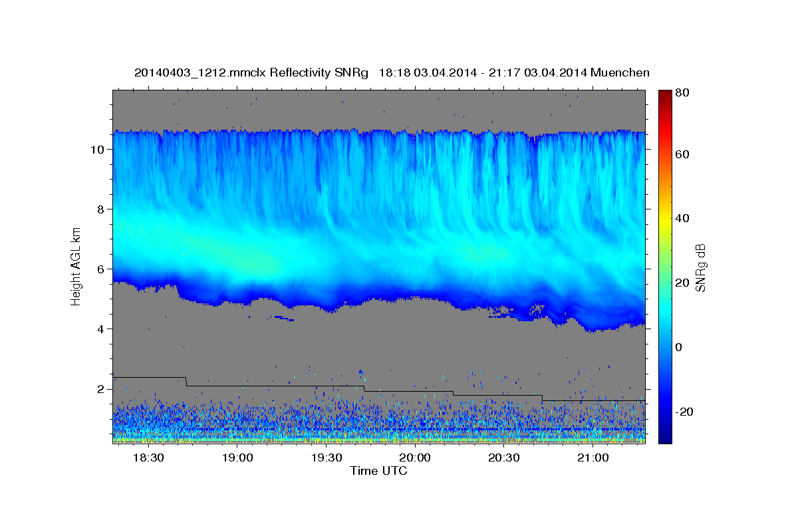Click the '21:00' time axis label

click(x=593, y=458)
